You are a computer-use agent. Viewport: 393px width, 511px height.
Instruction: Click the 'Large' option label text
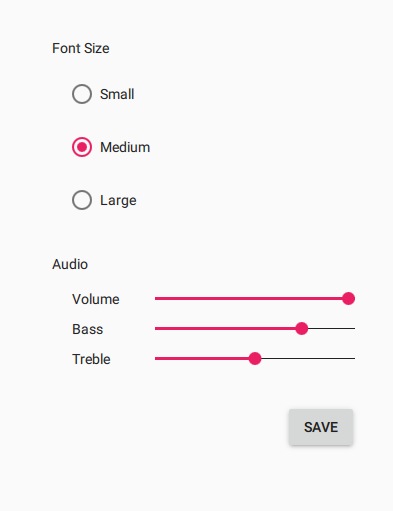pyautogui.click(x=118, y=201)
